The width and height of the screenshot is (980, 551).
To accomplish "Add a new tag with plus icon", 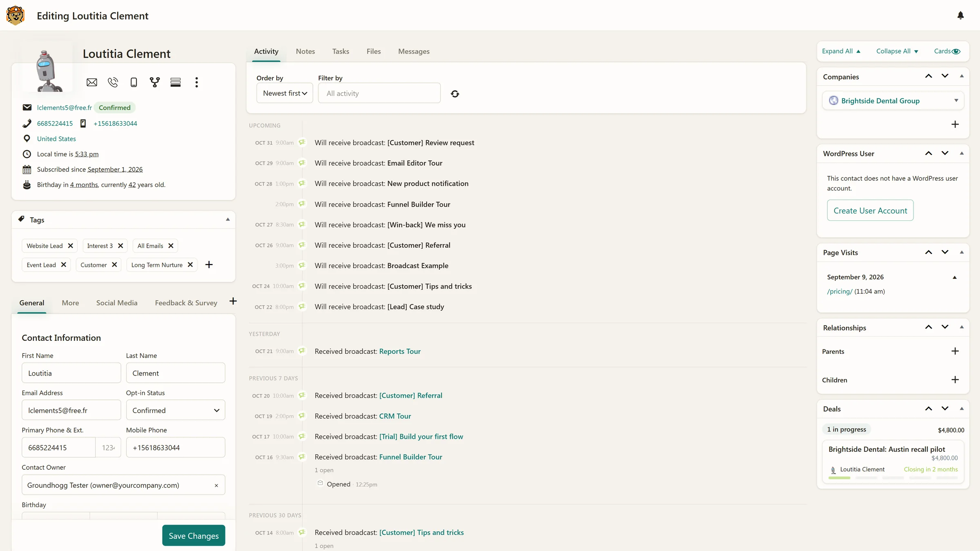I will 209,265.
